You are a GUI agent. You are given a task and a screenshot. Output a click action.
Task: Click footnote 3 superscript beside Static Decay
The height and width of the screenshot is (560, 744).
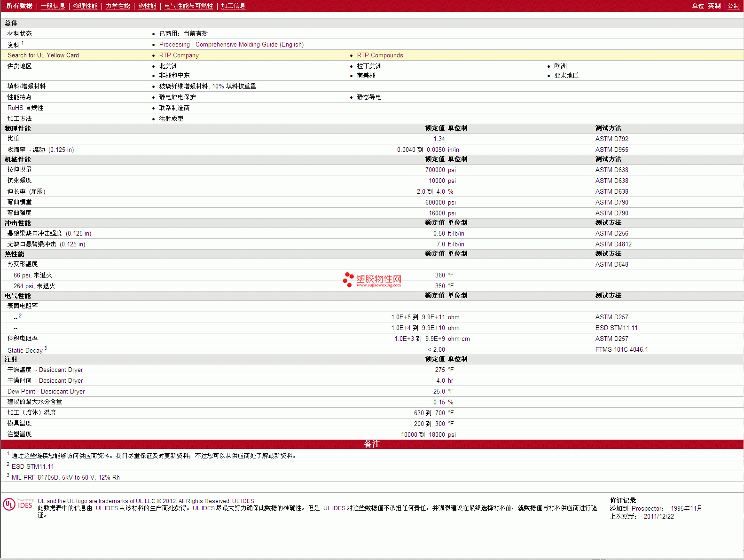coord(46,348)
